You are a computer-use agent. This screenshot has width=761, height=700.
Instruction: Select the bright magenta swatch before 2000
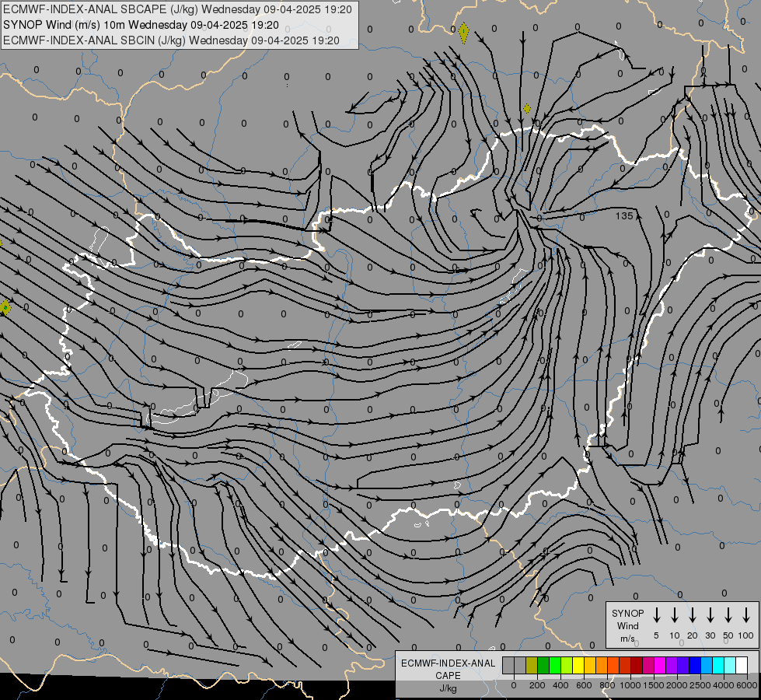tap(660, 665)
